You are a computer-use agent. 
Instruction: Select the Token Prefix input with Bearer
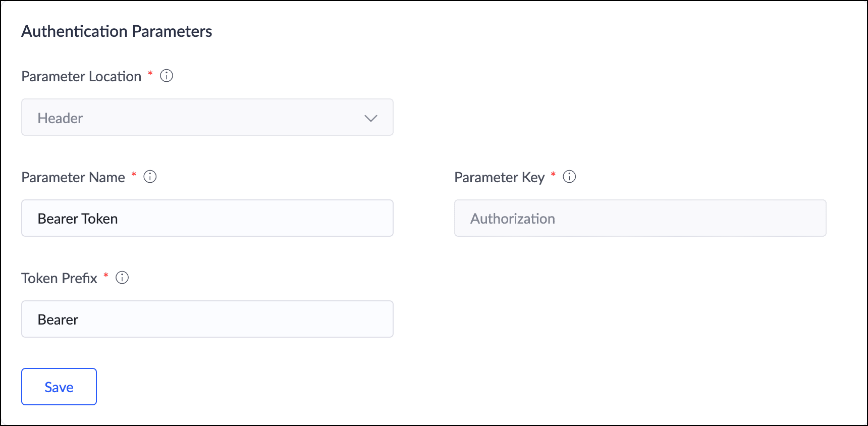(x=207, y=319)
